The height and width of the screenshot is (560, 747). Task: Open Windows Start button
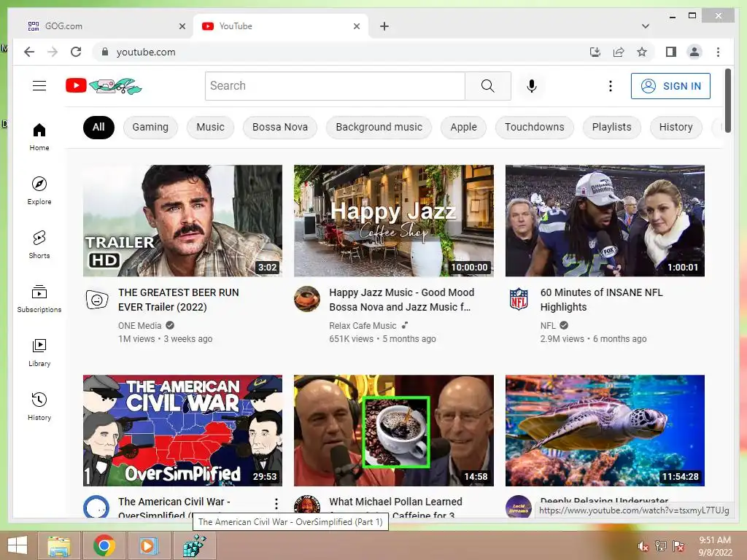18,545
